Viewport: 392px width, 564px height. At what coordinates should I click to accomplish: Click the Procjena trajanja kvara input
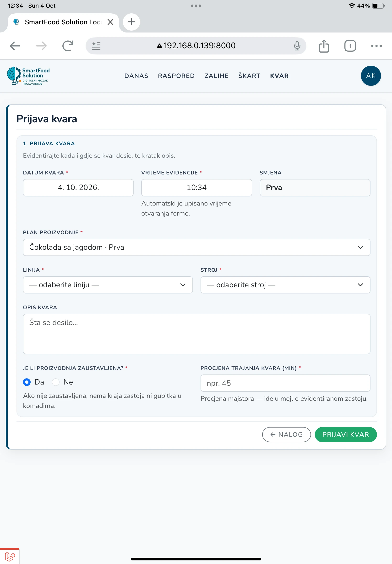point(285,383)
